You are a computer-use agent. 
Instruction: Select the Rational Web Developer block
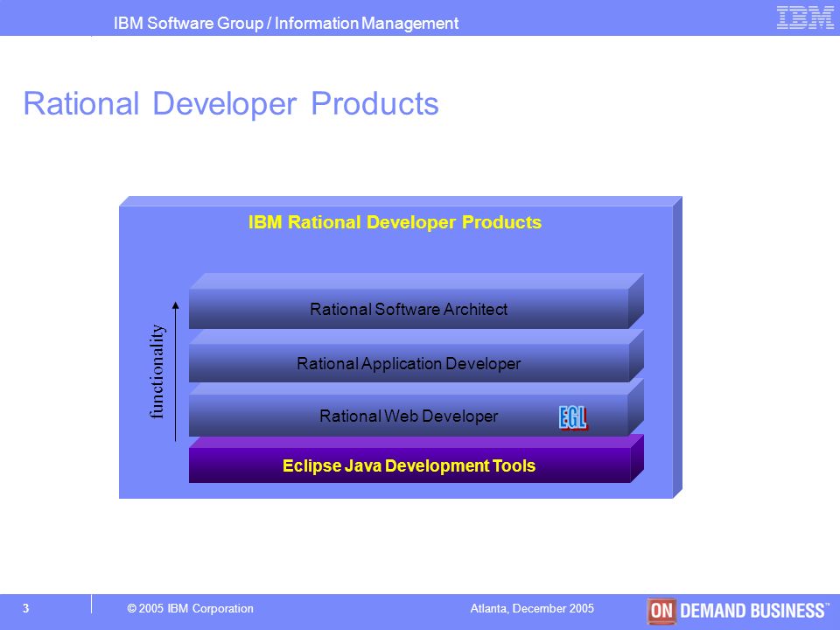tap(416, 409)
